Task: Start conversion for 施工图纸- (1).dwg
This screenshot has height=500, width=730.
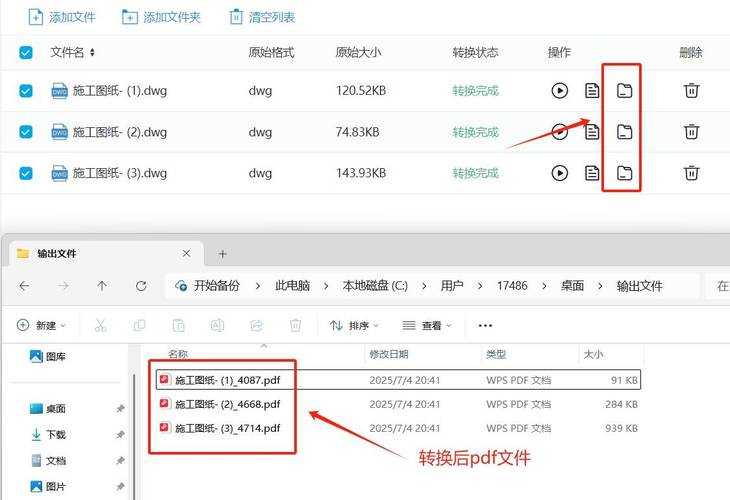Action: pyautogui.click(x=560, y=91)
